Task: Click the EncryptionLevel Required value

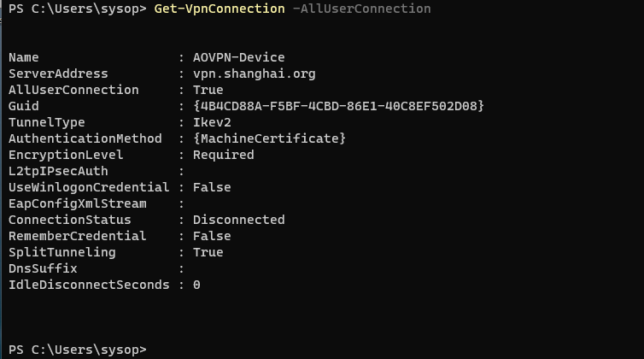Action: [x=224, y=155]
